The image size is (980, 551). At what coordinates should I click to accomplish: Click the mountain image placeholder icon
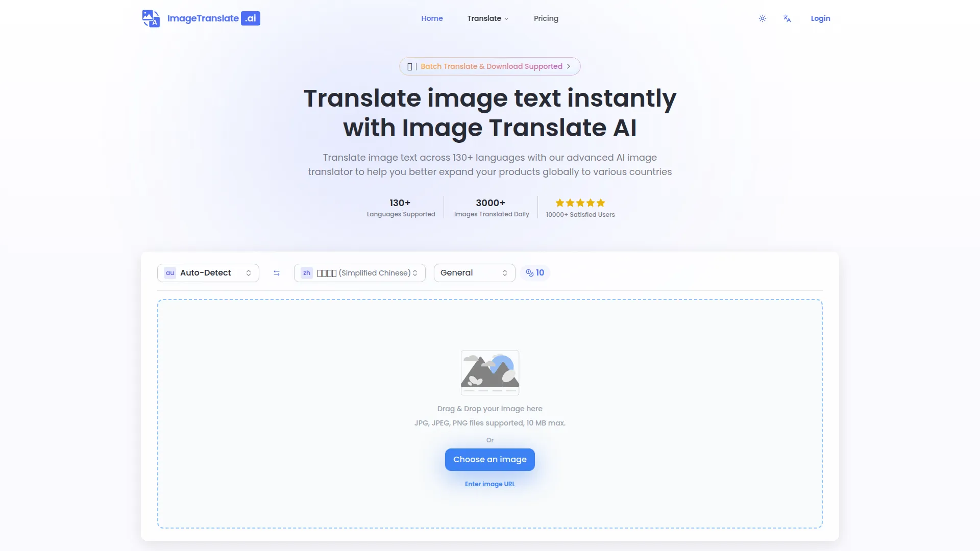click(489, 372)
